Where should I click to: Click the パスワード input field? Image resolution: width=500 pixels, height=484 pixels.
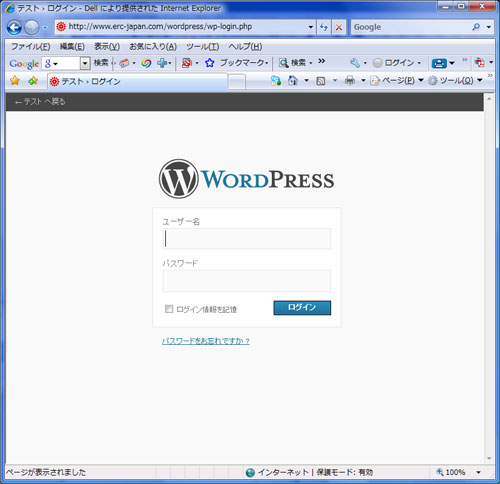[247, 281]
